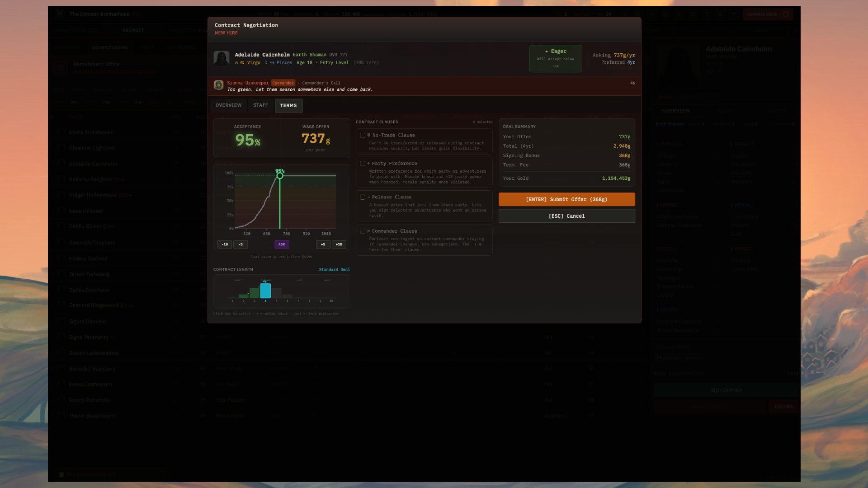Select the background Adventurers sub-tab
This screenshot has width=868, height=488.
click(110, 47)
